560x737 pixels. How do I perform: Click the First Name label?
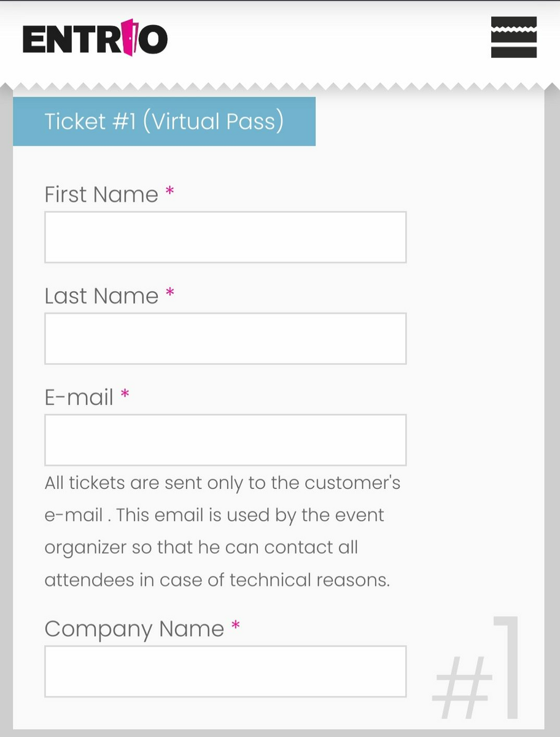101,195
